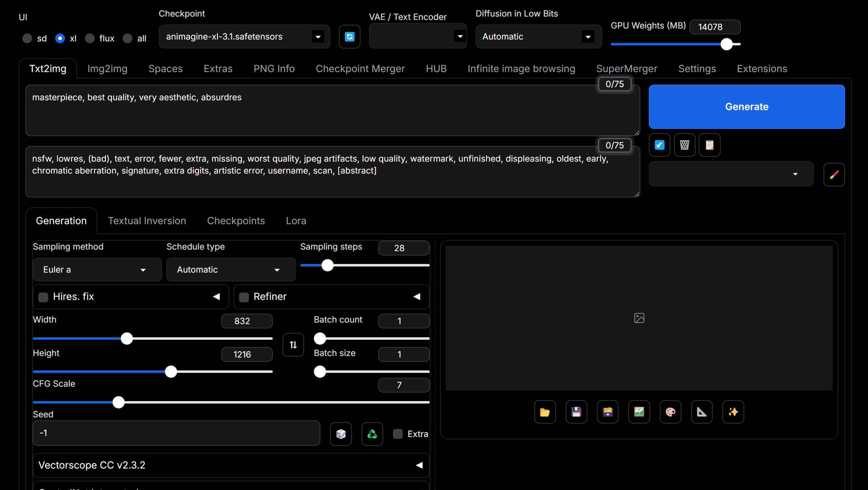Switch to the Img2img tab
The height and width of the screenshot is (490, 868).
107,69
